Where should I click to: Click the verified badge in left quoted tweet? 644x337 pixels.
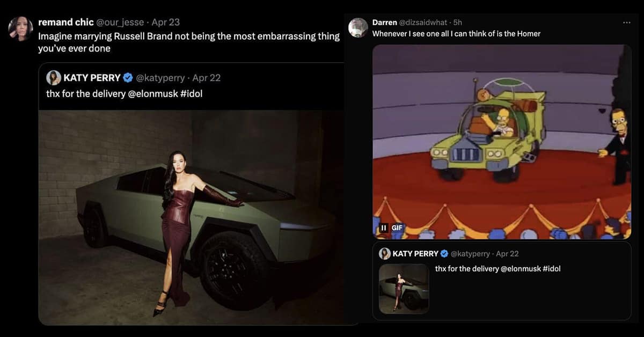pos(128,78)
